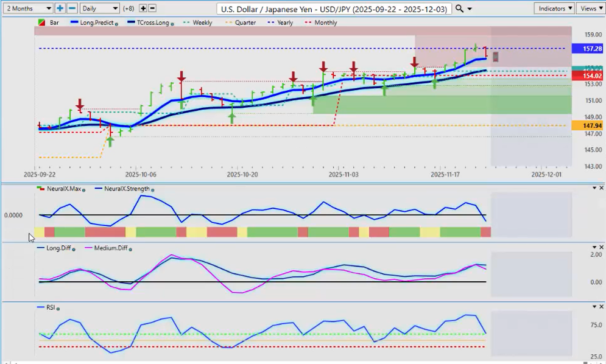This screenshot has height=364, width=606.
Task: Click the Bar legend icon
Action: [x=41, y=23]
